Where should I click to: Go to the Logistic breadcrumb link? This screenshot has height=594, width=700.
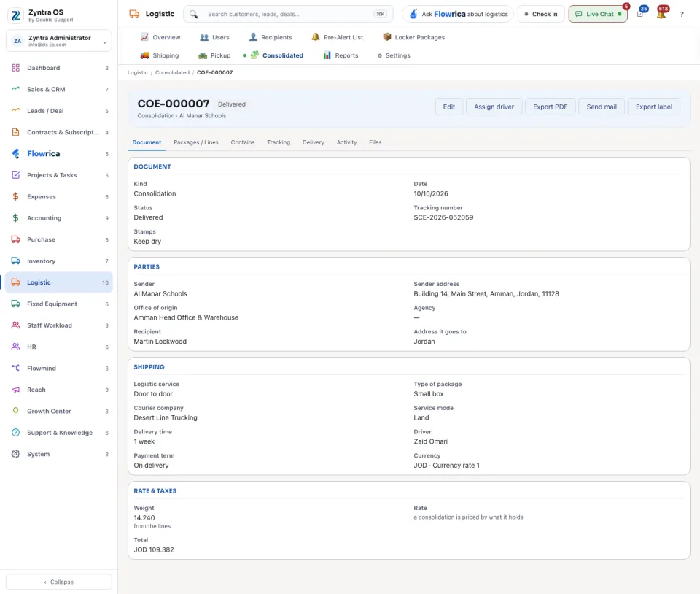pos(138,72)
